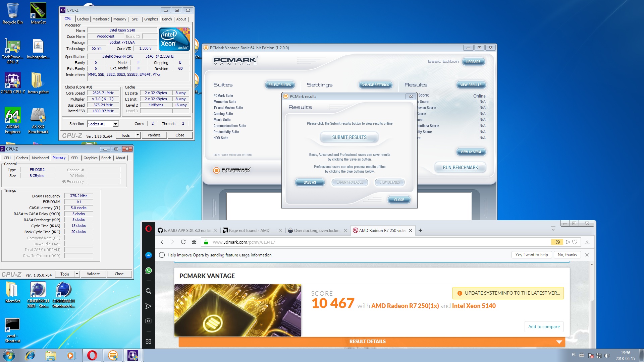Click RUN BENCHMARK in PCMark Vantage
The height and width of the screenshot is (362, 644).
[x=460, y=168]
